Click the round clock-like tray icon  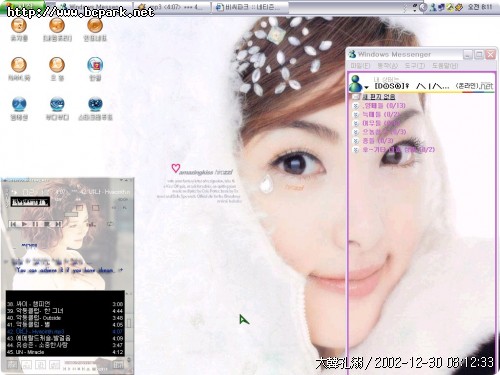423,7
